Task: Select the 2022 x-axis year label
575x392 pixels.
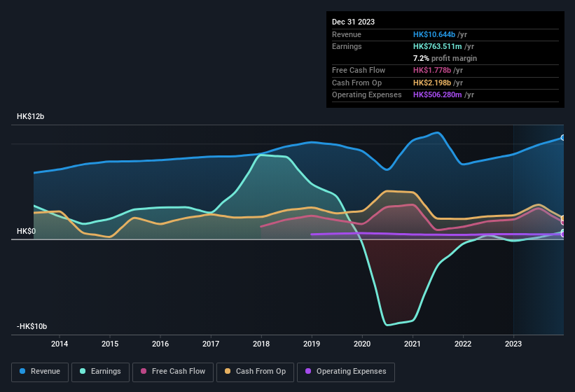Action: tap(463, 344)
